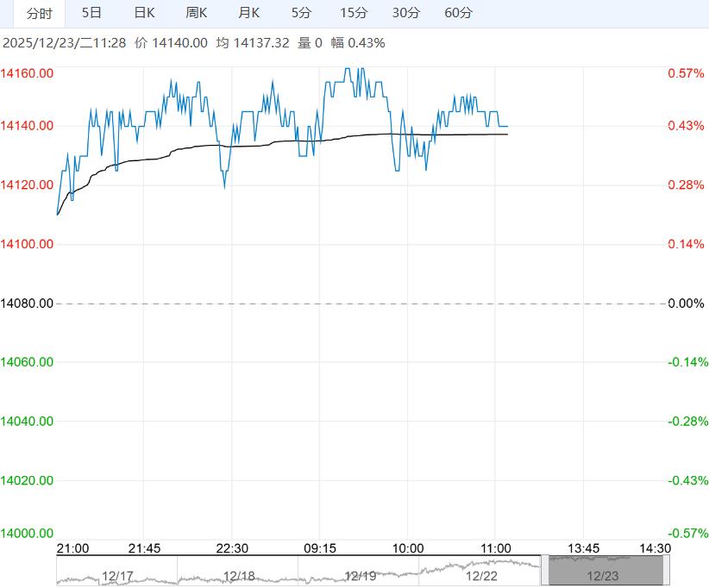Select the 日K daily candlestick tab
The height and width of the screenshot is (588, 709).
pyautogui.click(x=144, y=13)
